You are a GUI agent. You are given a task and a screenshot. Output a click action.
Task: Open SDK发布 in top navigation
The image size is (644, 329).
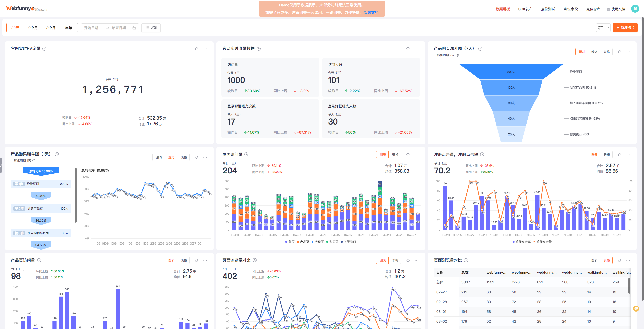525,9
